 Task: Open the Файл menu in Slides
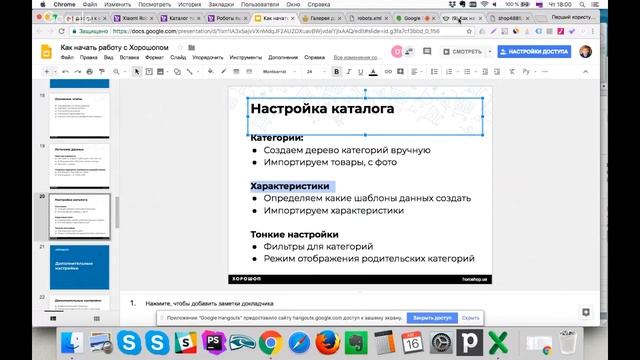67,58
